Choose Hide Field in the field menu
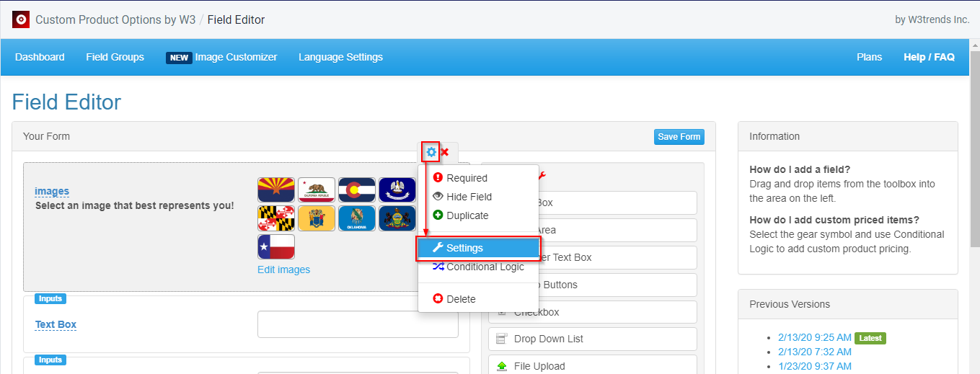980x374 pixels. point(478,197)
